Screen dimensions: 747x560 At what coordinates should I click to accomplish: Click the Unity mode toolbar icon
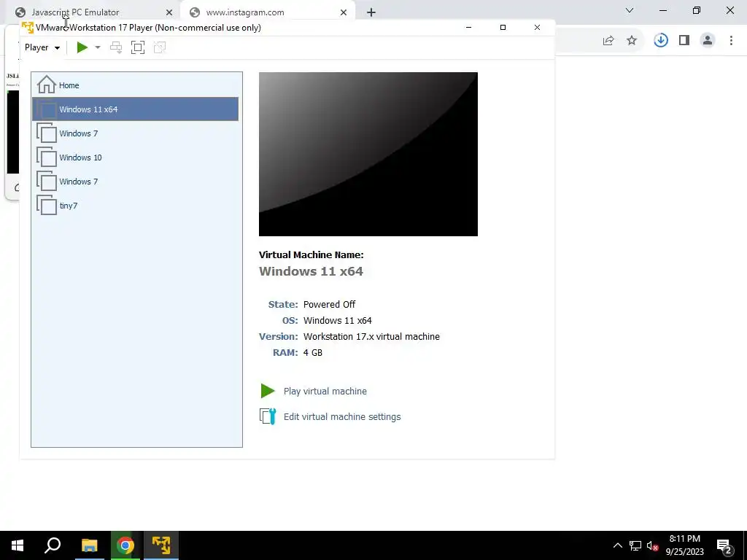pos(160,47)
